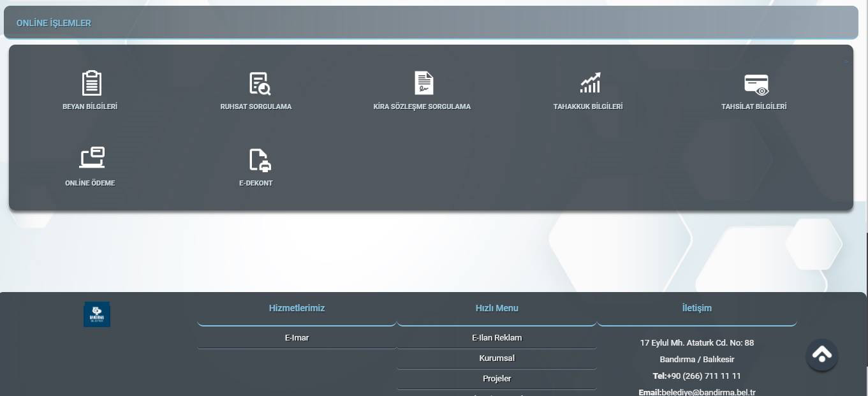Image resolution: width=868 pixels, height=396 pixels.
Task: Click the Bandırma municipality logo in footer
Action: (97, 314)
